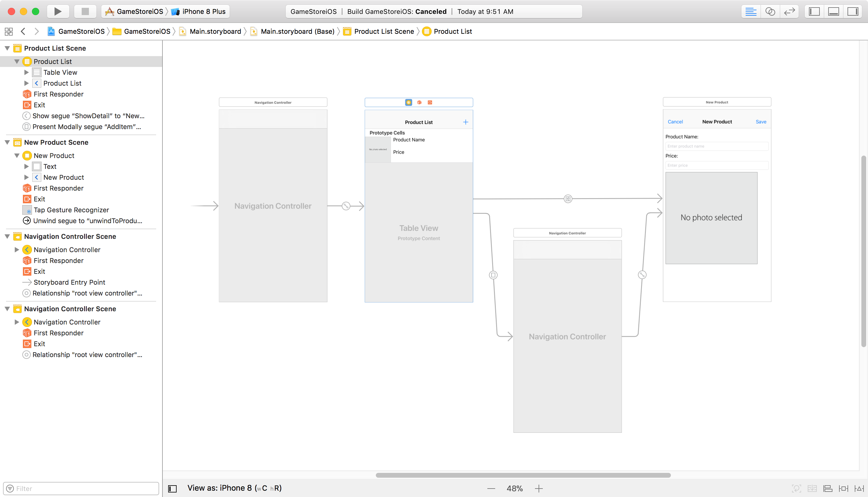Select the prototype cell photo thumbnail
The width and height of the screenshot is (868, 497).
tap(378, 149)
